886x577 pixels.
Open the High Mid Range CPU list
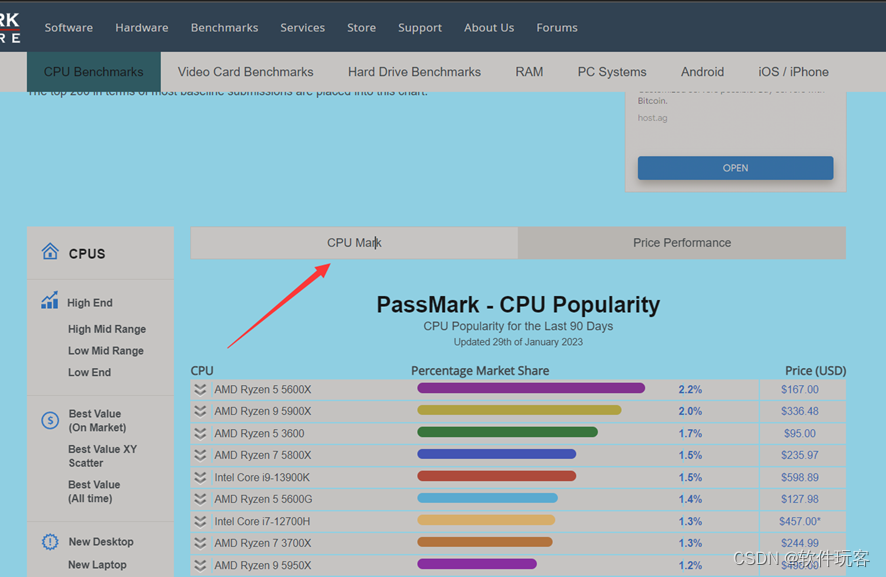pos(107,329)
